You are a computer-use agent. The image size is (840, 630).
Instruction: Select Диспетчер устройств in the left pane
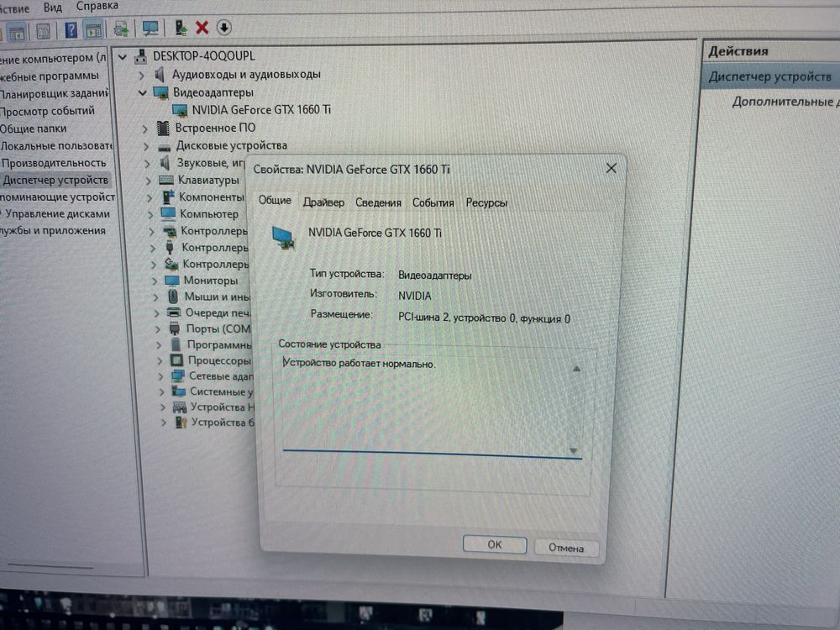tap(55, 180)
